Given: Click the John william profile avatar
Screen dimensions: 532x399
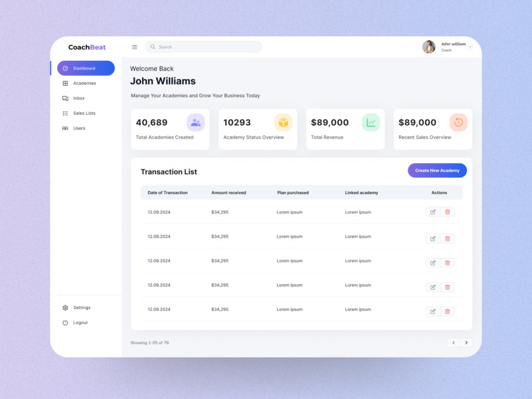Looking at the screenshot, I should [x=429, y=47].
